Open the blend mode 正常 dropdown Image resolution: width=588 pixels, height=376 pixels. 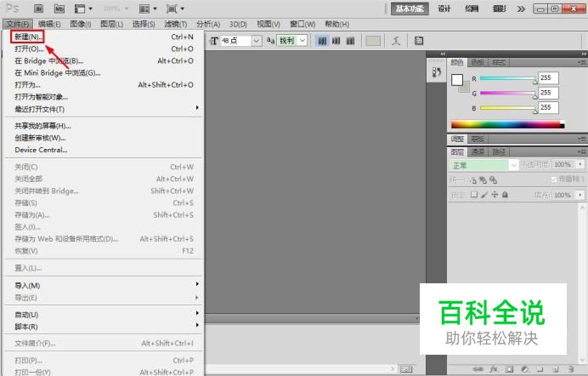(483, 165)
